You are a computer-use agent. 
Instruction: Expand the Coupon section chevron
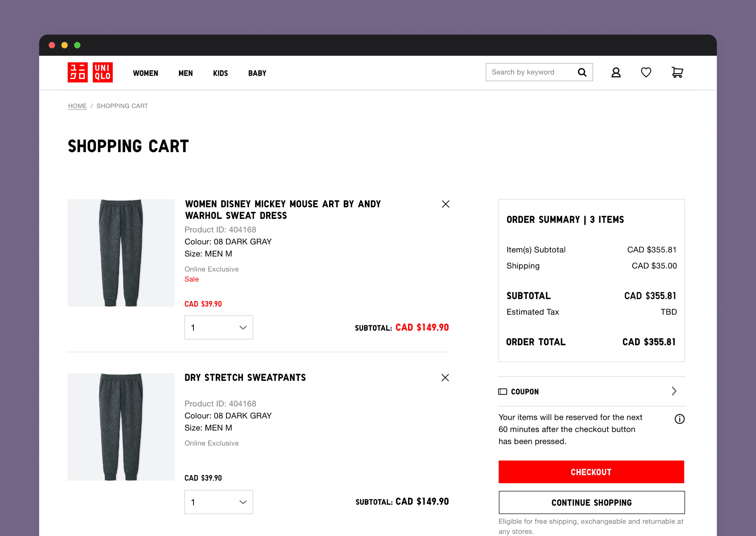[x=674, y=391]
